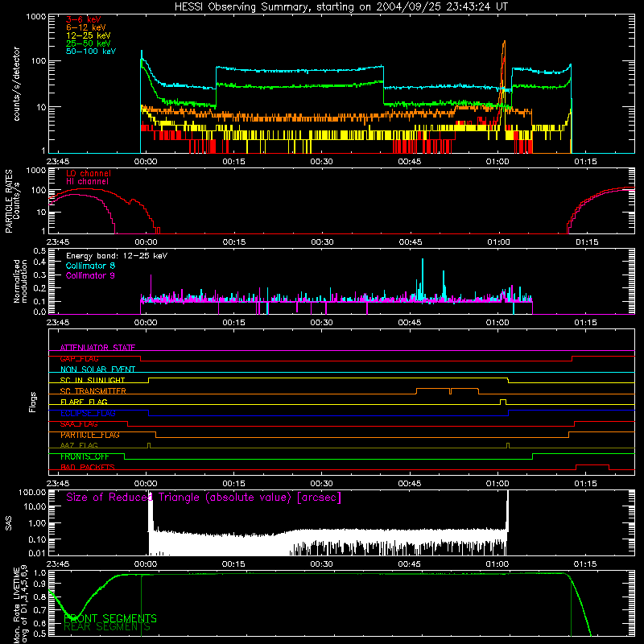Select the Collimator 9 legend entry
This screenshot has height=644, width=644.
coord(90,275)
